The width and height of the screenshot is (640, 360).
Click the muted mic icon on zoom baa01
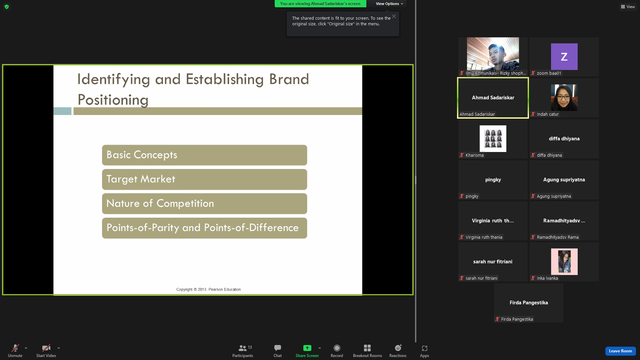click(533, 73)
